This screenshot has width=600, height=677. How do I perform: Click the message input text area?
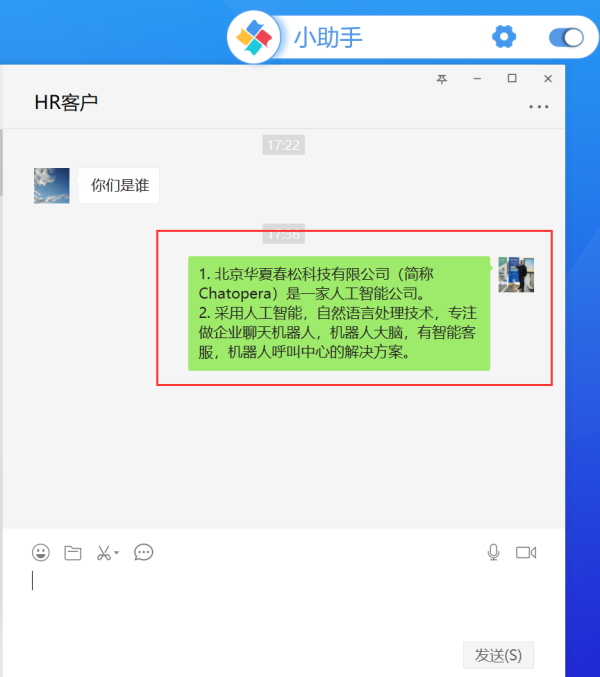pos(283,602)
